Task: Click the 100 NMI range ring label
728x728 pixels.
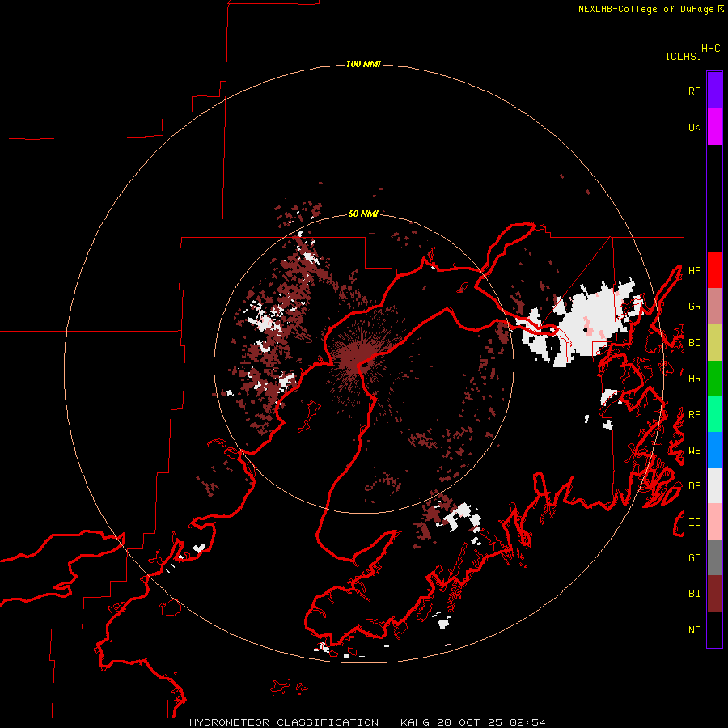Action: tap(363, 64)
